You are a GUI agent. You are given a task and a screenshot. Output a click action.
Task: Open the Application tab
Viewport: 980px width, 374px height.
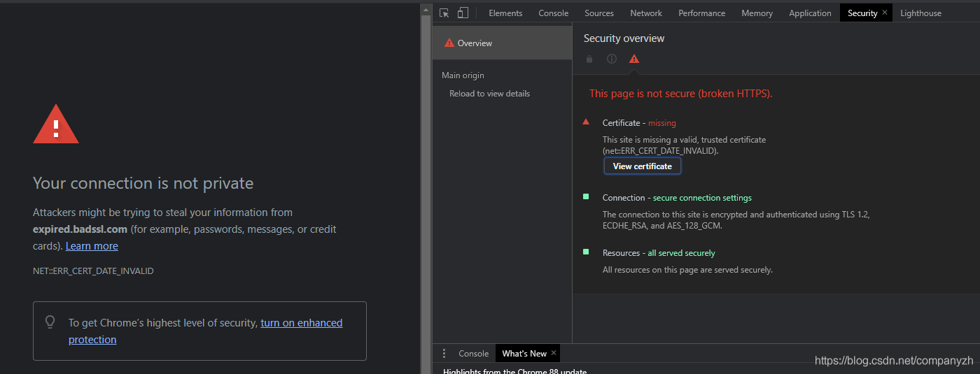(810, 13)
